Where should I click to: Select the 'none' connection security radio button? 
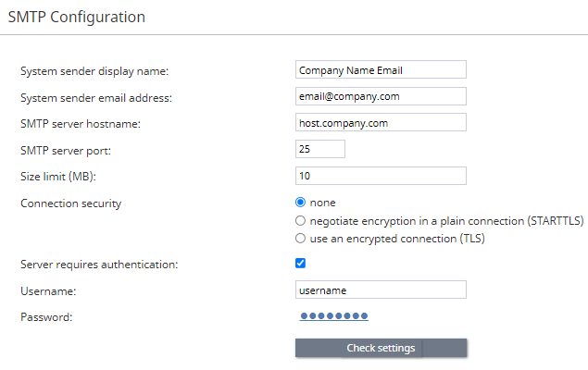click(300, 203)
